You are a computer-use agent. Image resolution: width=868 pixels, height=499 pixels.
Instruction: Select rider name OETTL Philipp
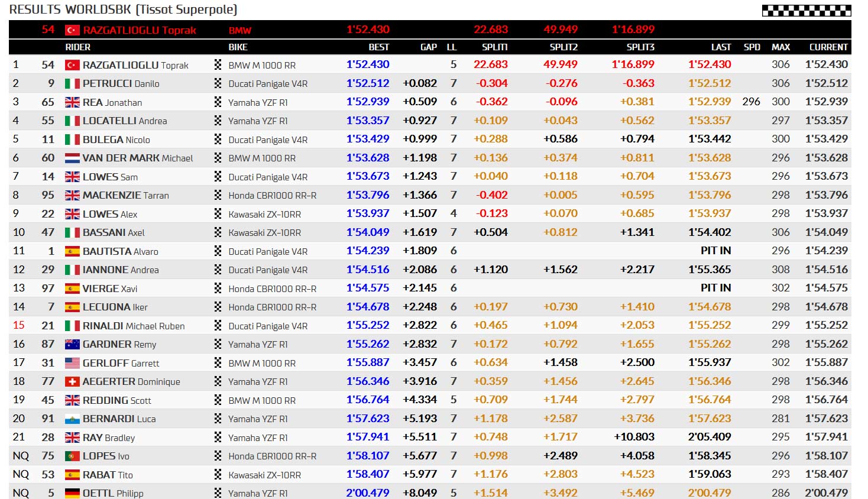coord(113,493)
